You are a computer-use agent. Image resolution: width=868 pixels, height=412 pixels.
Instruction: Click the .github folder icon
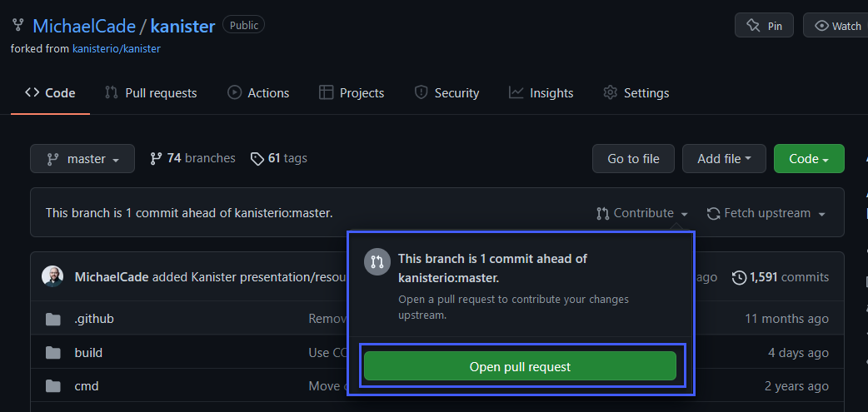tap(53, 319)
